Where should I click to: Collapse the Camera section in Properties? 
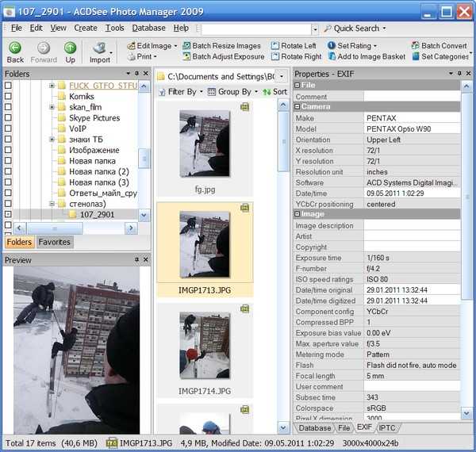click(297, 106)
